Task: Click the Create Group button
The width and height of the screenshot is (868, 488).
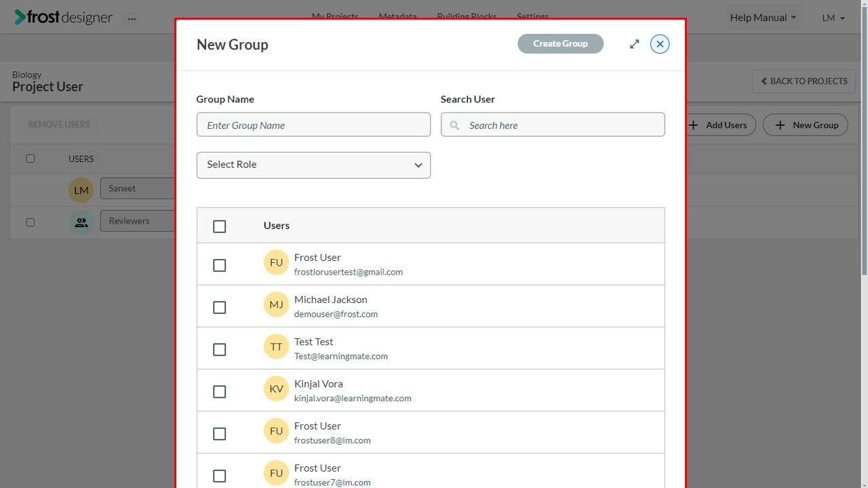Action: coord(560,43)
